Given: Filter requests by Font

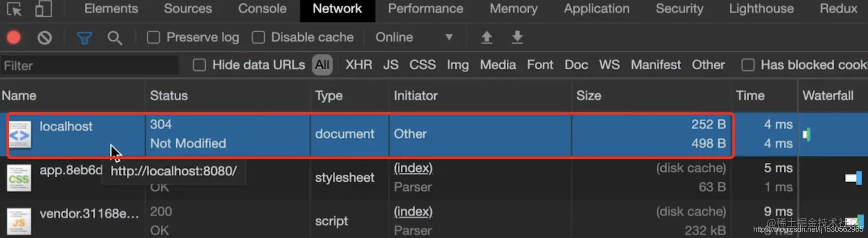Looking at the screenshot, I should pyautogui.click(x=540, y=65).
